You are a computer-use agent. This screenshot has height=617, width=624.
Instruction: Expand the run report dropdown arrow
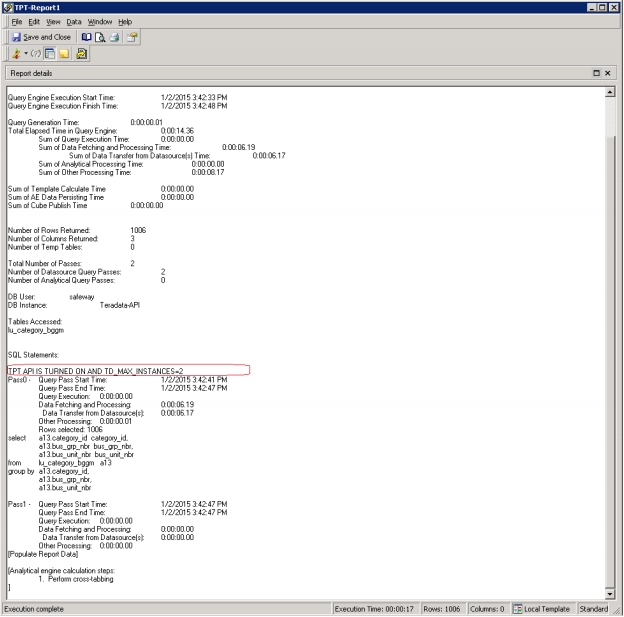26,53
